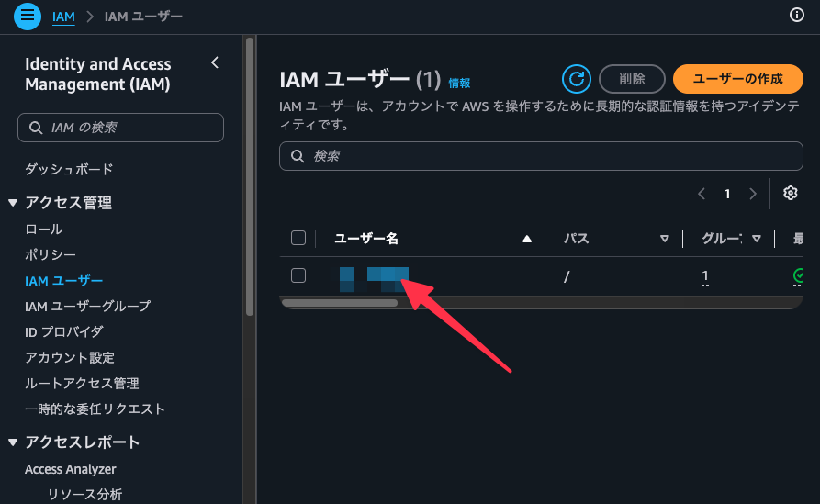Open ポリシー in the sidebar
Viewport: 820px width, 504px height.
click(51, 254)
